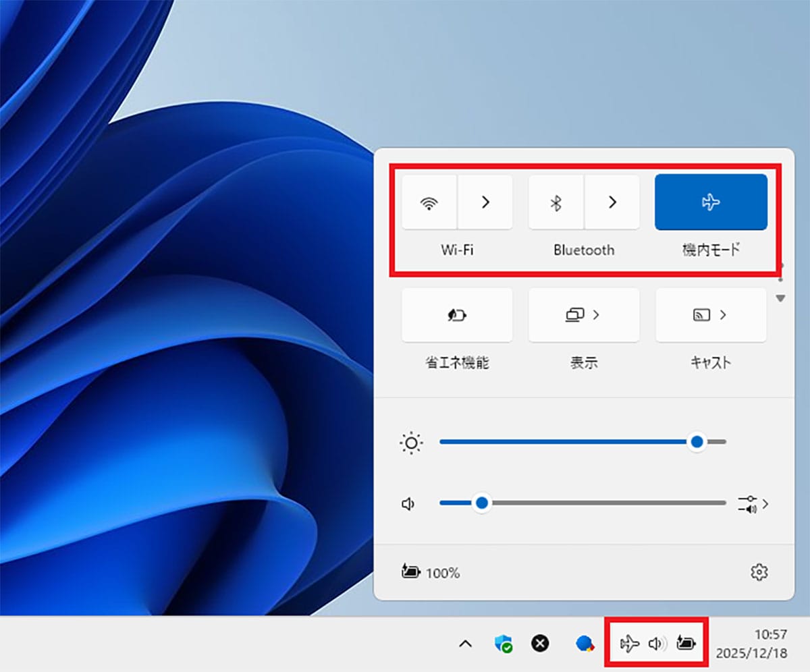810x672 pixels.
Task: Open the Bluetooth devices chevron
Action: pos(612,202)
